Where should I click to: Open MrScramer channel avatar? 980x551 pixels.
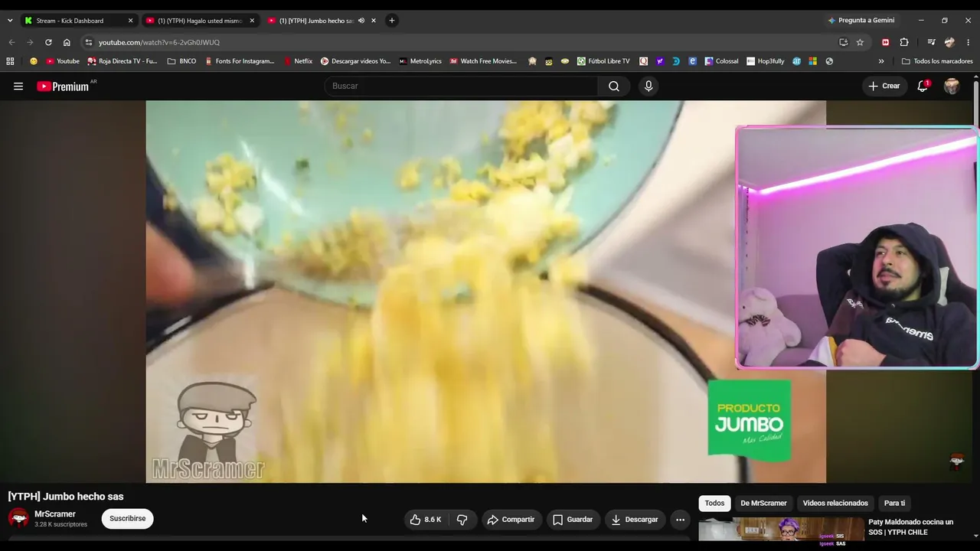[18, 518]
